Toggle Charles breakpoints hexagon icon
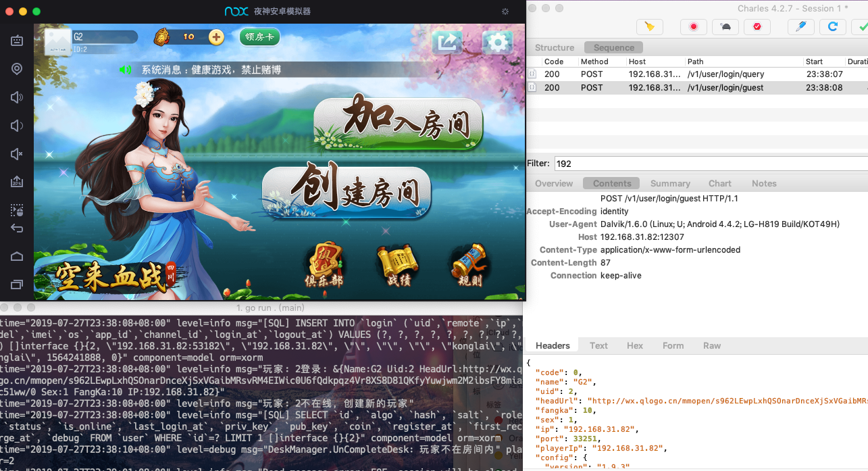868x471 pixels. (757, 26)
